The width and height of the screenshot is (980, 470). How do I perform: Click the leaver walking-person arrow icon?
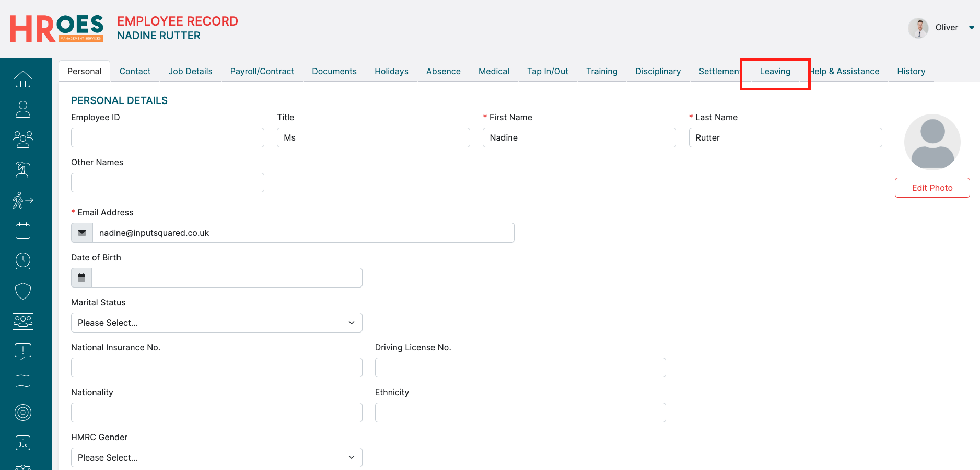tap(23, 200)
